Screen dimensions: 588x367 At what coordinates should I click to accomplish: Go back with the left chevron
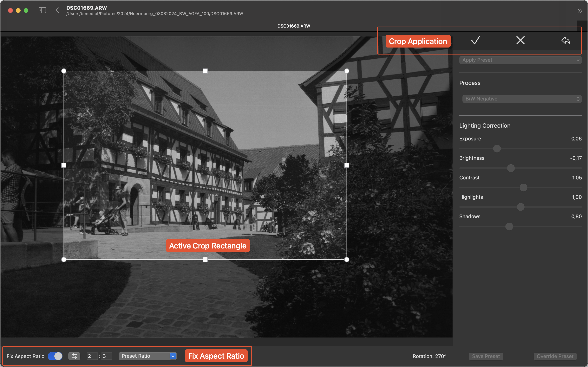coord(57,10)
